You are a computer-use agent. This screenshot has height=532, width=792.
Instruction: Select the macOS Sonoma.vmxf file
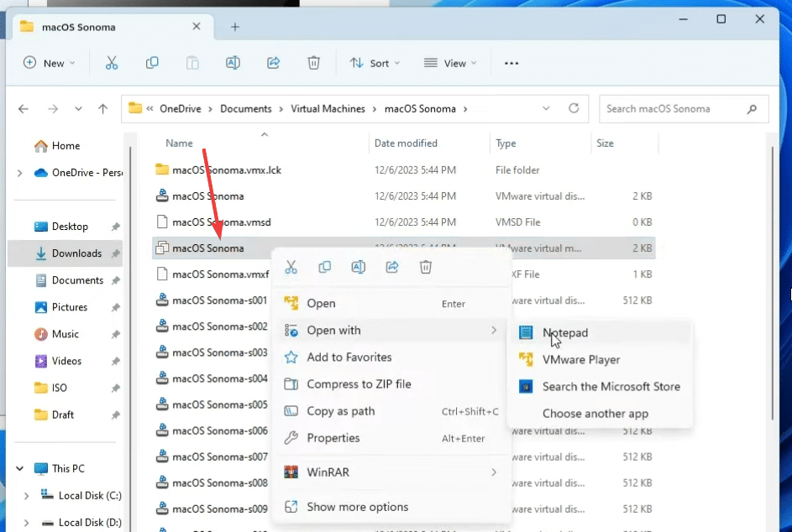click(212, 274)
